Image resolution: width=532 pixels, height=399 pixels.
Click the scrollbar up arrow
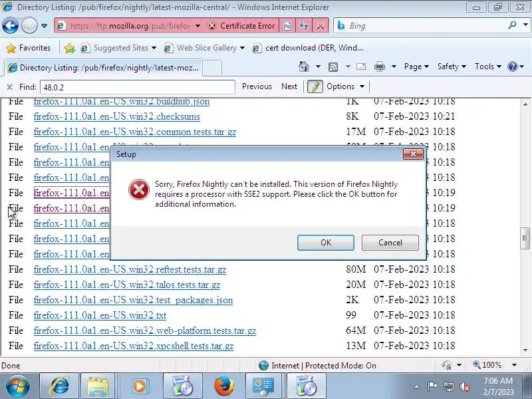tap(525, 104)
